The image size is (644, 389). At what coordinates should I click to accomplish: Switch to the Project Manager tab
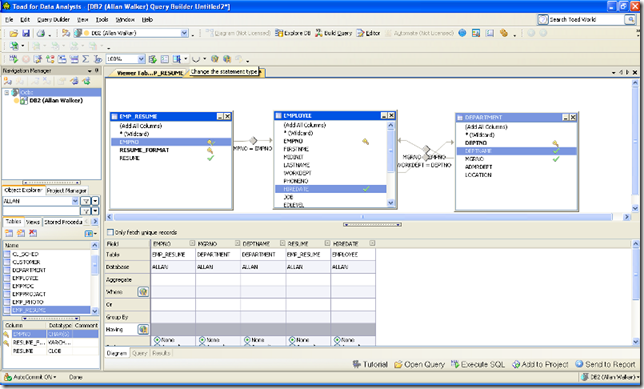pos(67,191)
